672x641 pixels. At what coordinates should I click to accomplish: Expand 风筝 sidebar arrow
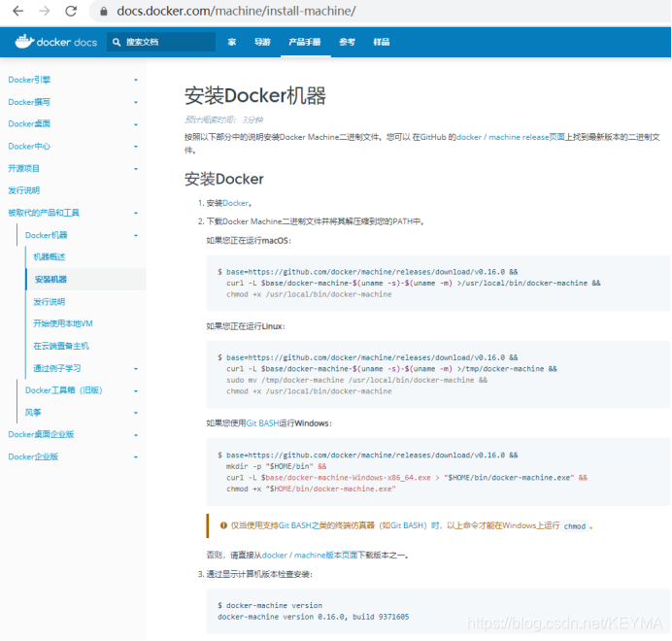tap(136, 413)
